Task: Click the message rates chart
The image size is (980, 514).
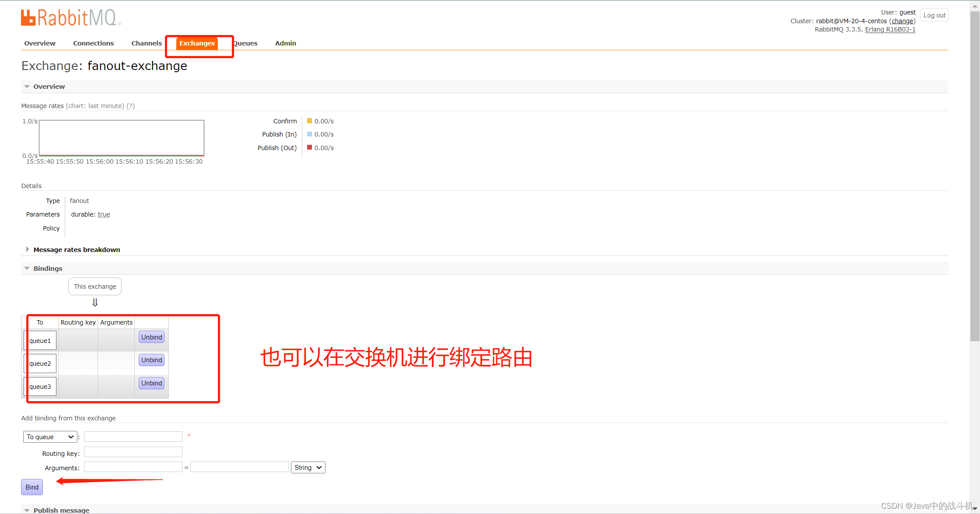Action: (x=122, y=138)
